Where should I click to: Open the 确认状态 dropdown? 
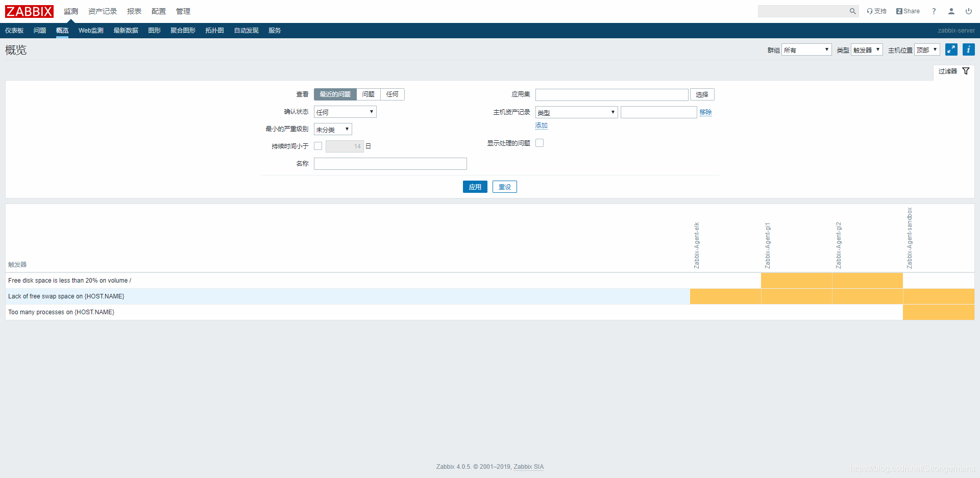[345, 112]
